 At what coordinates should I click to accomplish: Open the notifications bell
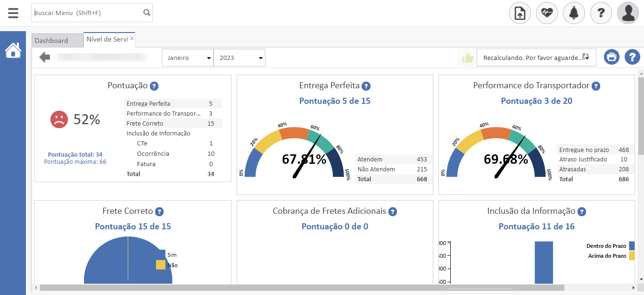[x=574, y=13]
